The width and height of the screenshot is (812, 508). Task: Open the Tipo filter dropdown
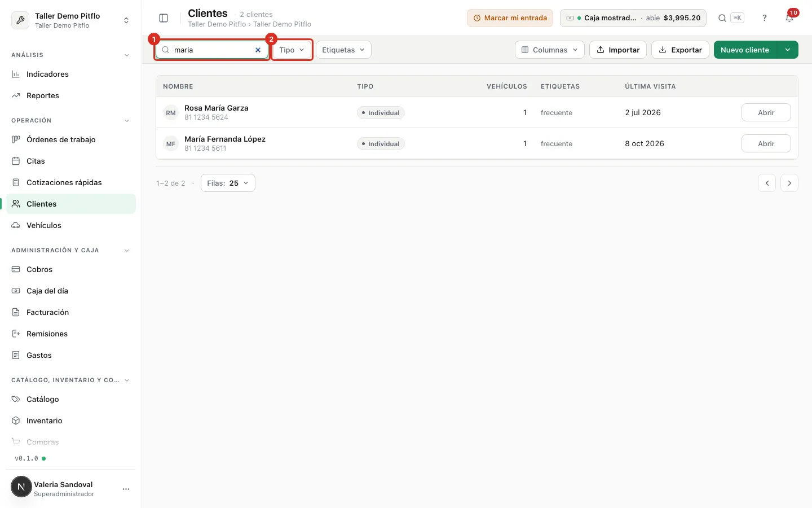[x=292, y=50]
